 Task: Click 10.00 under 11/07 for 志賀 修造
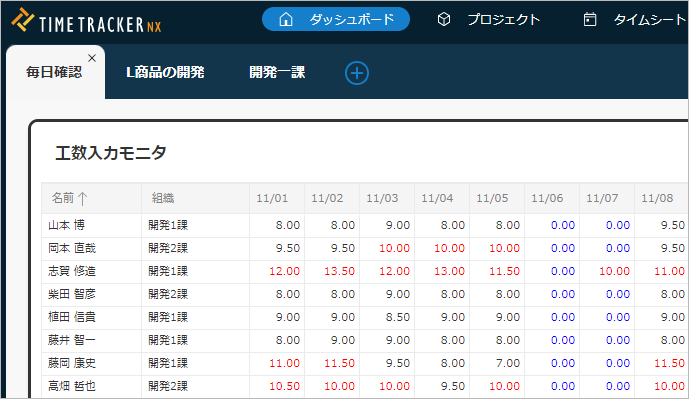click(x=614, y=271)
